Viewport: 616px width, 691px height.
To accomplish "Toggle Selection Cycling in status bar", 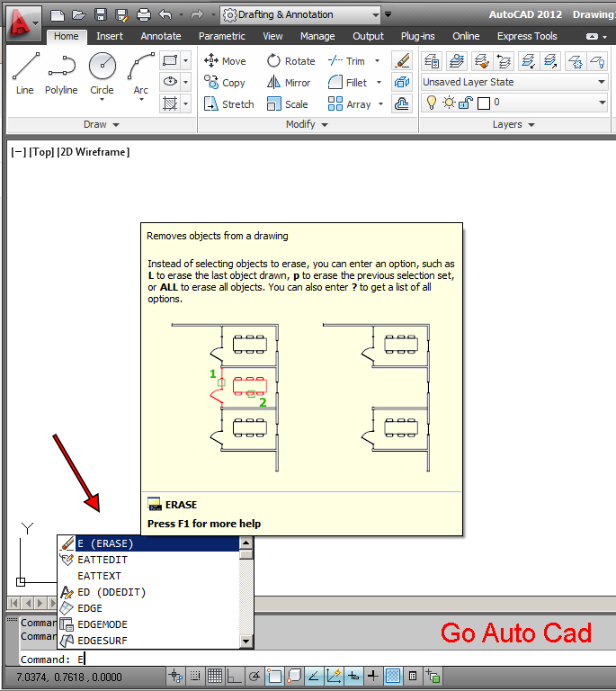I will (433, 676).
